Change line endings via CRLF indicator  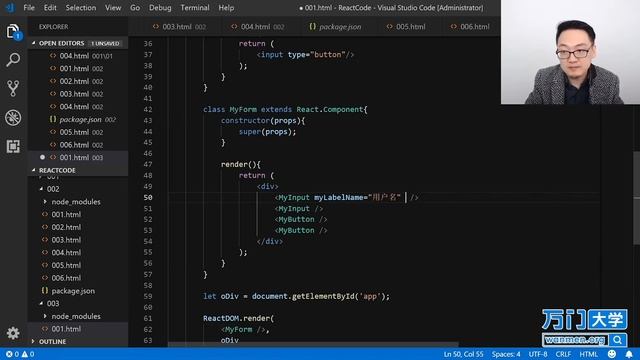[x=563, y=354]
